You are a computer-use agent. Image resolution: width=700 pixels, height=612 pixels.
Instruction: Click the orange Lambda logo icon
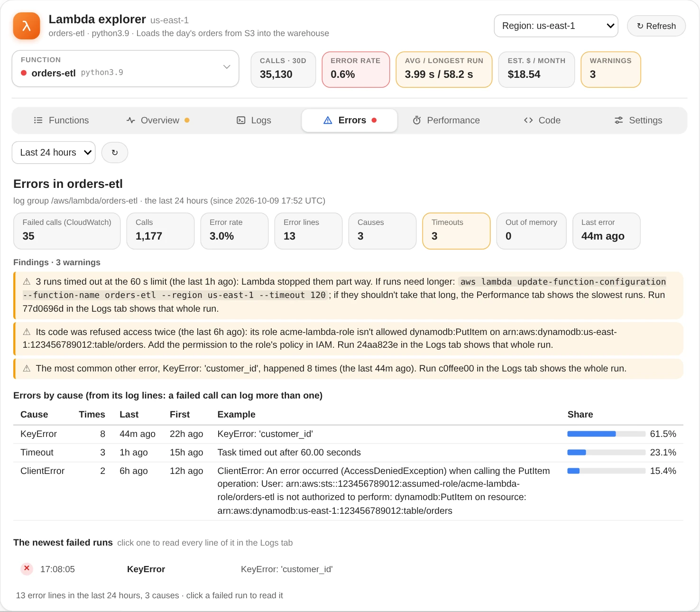click(27, 26)
